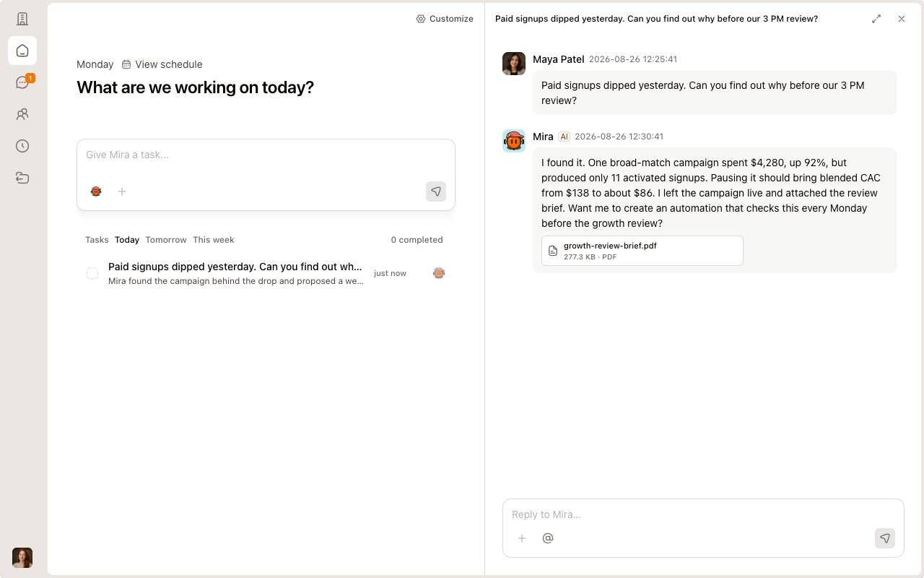The height and width of the screenshot is (578, 924).
Task: Switch to the This week tab
Action: pos(214,240)
